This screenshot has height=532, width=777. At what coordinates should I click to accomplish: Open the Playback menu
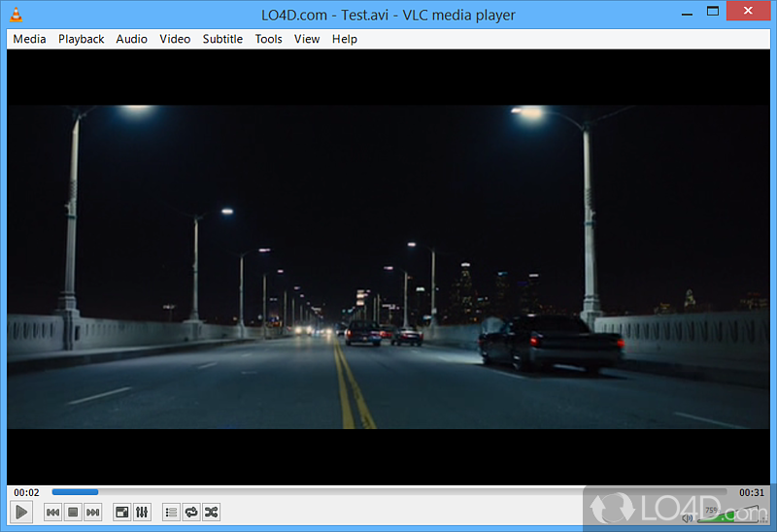[81, 39]
